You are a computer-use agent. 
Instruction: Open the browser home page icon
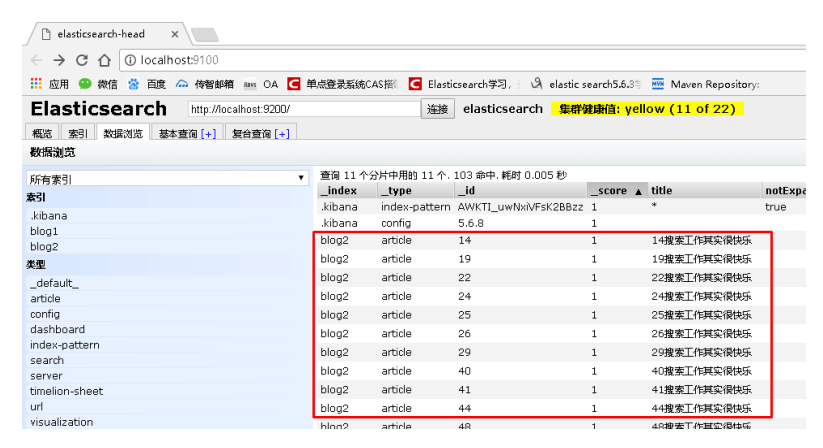104,60
